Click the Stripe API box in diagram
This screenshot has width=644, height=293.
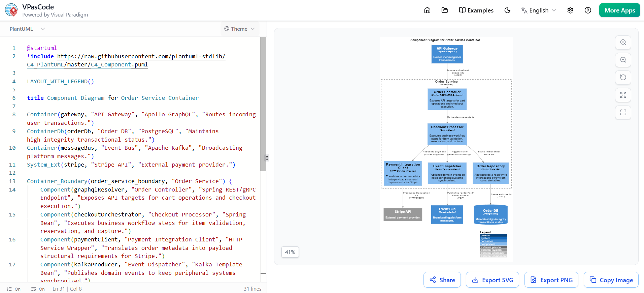pos(403,214)
